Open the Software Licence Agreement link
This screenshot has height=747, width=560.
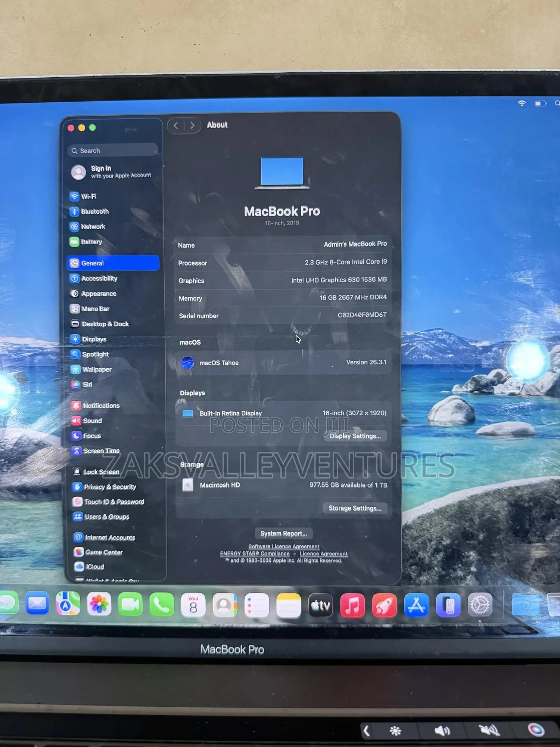(284, 546)
